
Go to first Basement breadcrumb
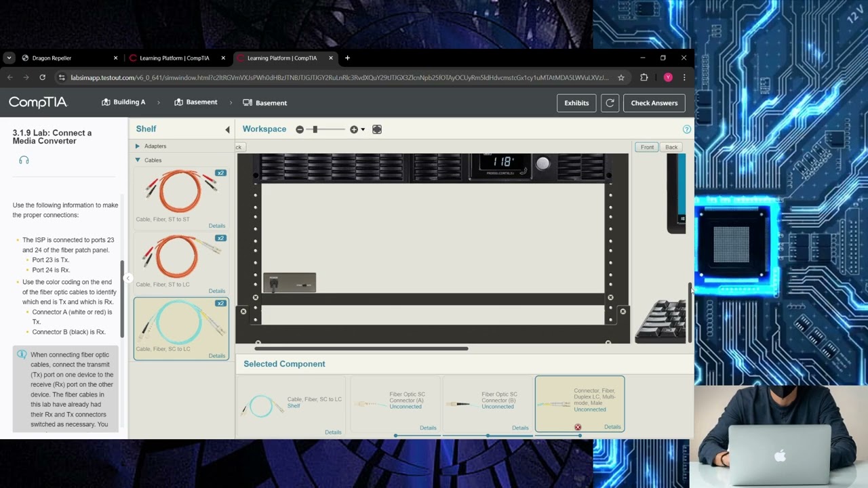pos(196,102)
